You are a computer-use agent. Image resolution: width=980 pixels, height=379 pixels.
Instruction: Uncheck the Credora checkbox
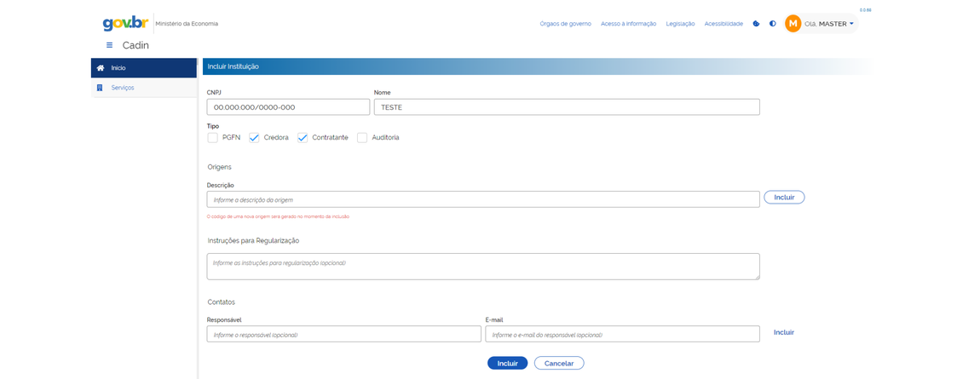click(x=254, y=138)
